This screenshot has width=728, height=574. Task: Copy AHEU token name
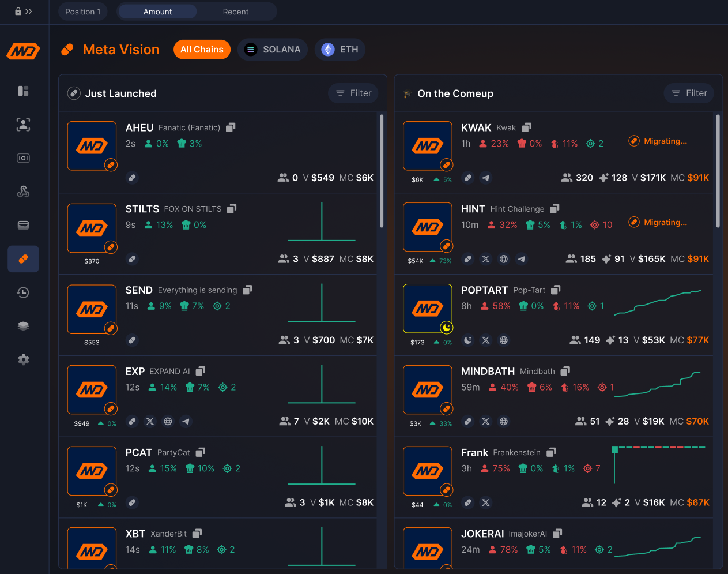click(x=231, y=127)
